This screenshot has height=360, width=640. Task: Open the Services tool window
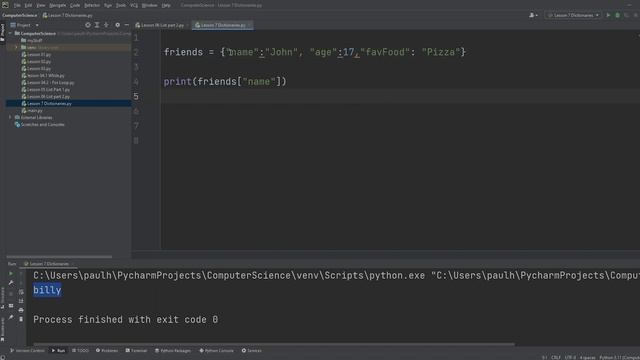[x=251, y=351]
